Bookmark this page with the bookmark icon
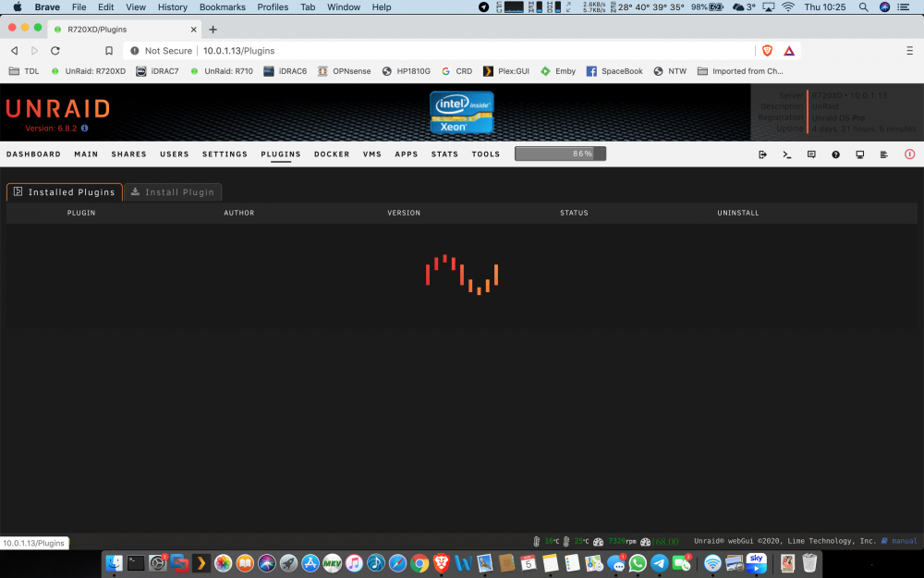 (109, 51)
